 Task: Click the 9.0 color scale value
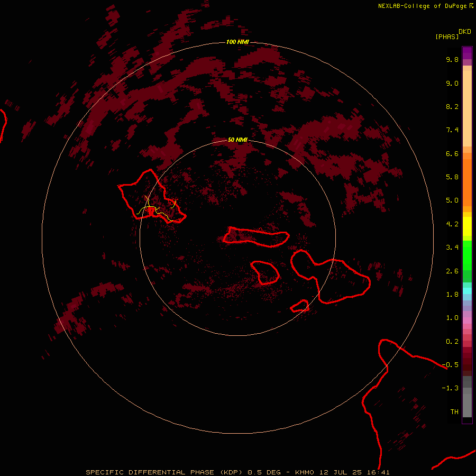[452, 83]
